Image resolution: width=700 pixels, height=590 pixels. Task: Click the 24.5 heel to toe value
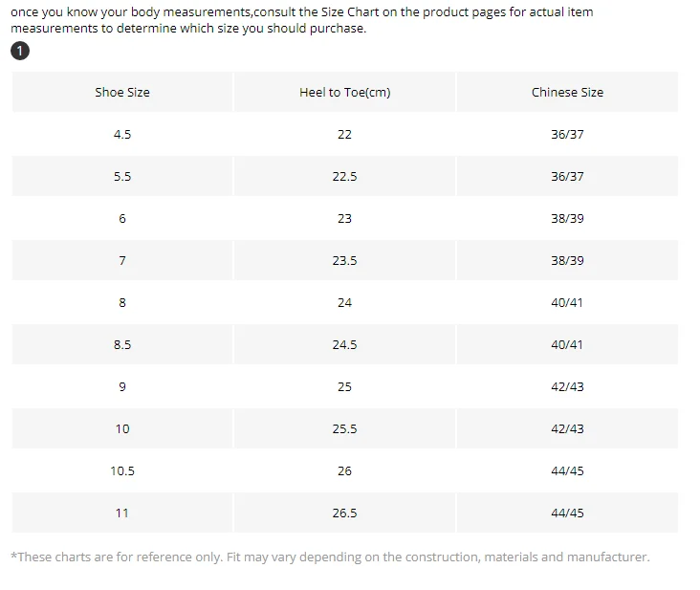pos(344,344)
